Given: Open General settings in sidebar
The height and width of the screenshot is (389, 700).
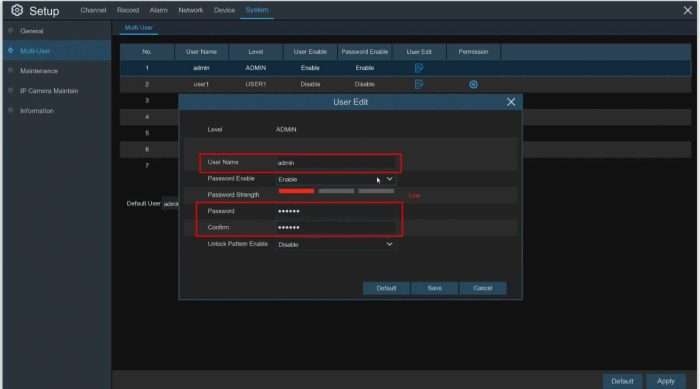Looking at the screenshot, I should (32, 31).
